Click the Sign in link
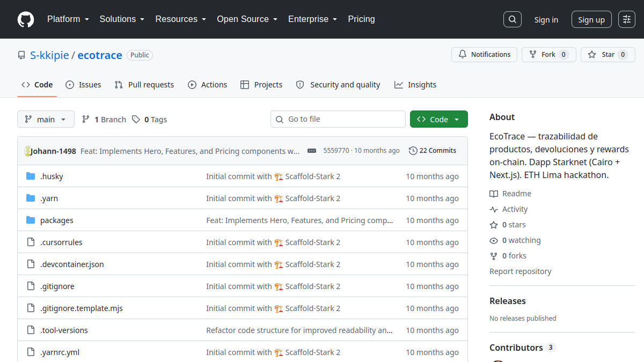 [x=546, y=20]
